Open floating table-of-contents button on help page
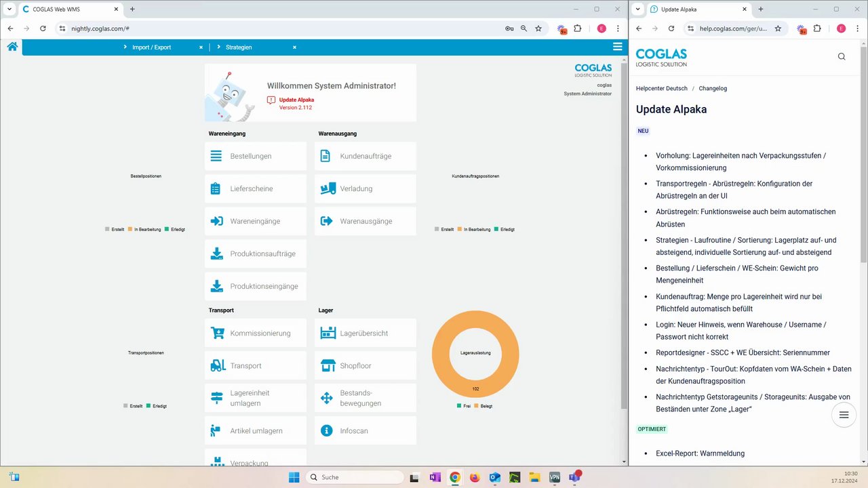Viewport: 868px width, 488px height. (844, 415)
